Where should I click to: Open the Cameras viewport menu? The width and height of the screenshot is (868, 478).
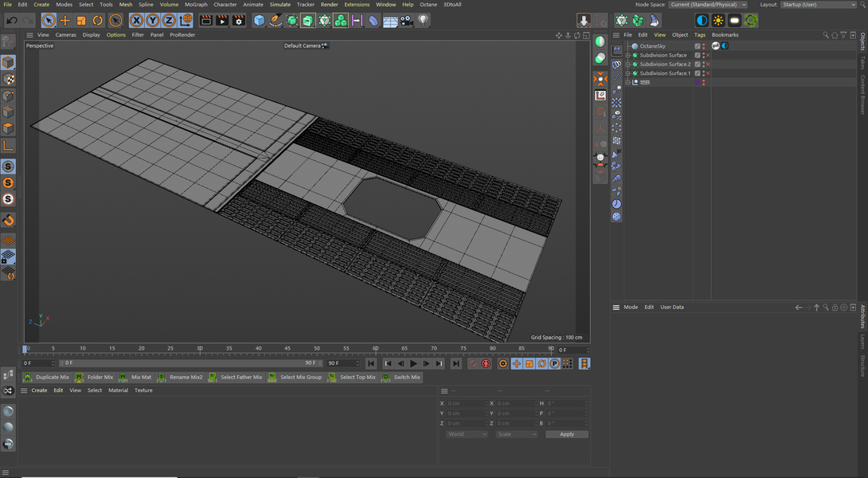pos(65,35)
